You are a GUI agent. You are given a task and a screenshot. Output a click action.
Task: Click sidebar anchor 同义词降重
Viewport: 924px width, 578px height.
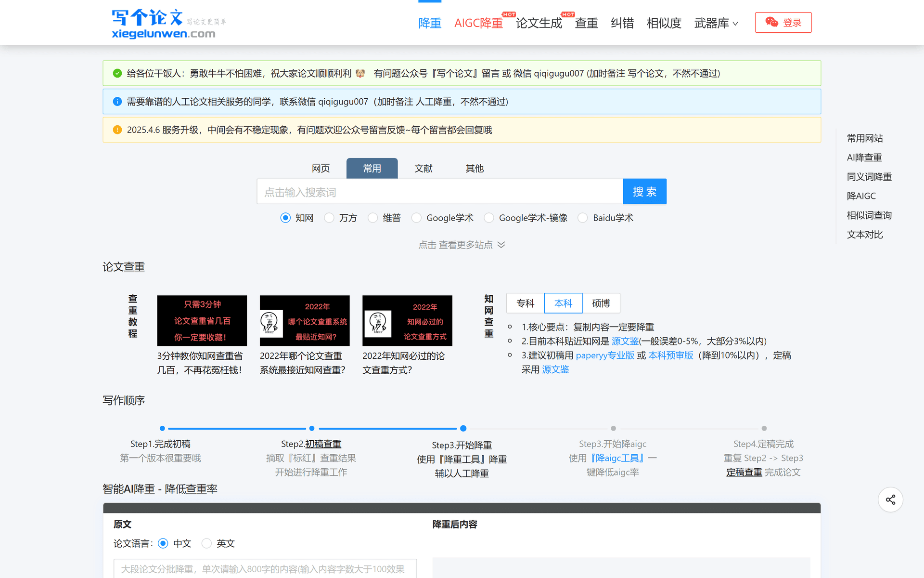(869, 177)
